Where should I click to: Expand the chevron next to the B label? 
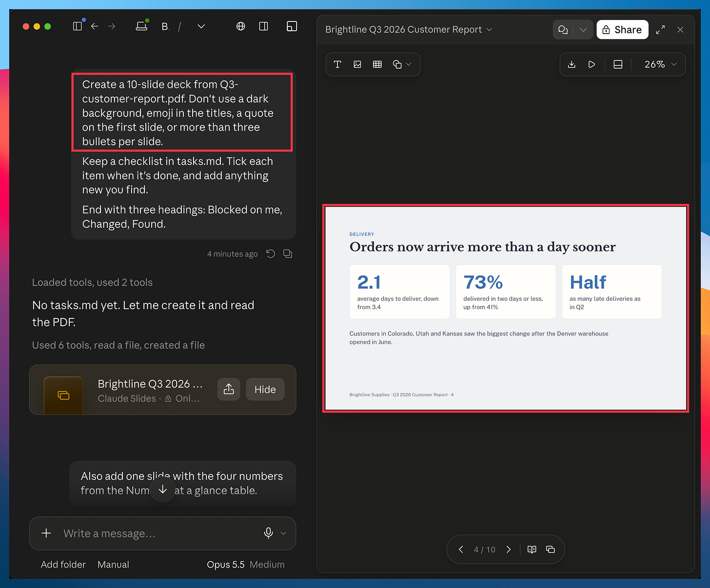201,26
